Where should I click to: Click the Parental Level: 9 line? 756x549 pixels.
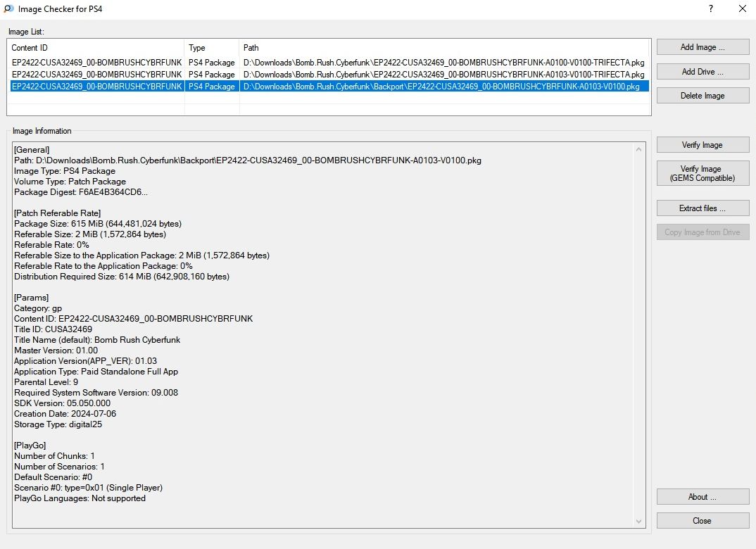(x=46, y=381)
